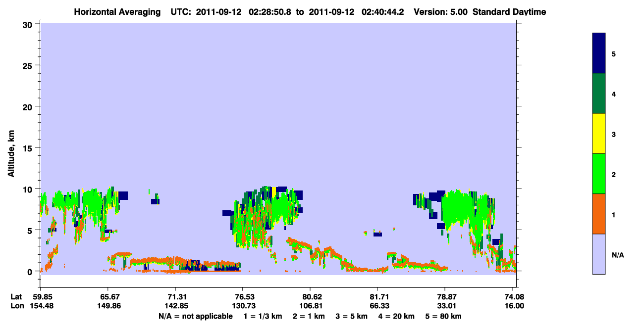
Task: Click the altitude tick label 15
Action: [x=28, y=148]
